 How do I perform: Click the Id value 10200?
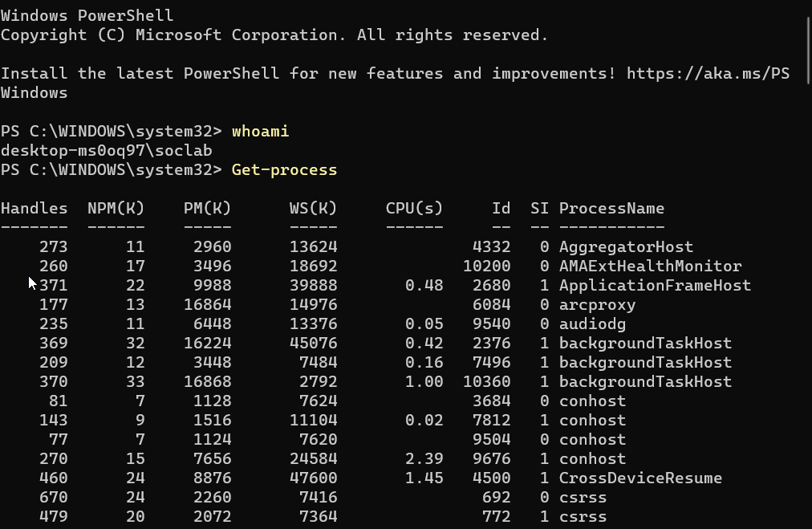pyautogui.click(x=487, y=266)
